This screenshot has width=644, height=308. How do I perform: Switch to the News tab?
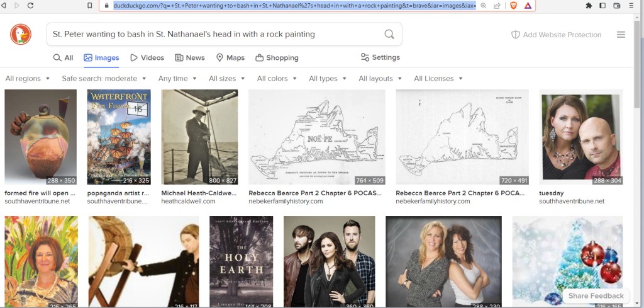coord(190,58)
